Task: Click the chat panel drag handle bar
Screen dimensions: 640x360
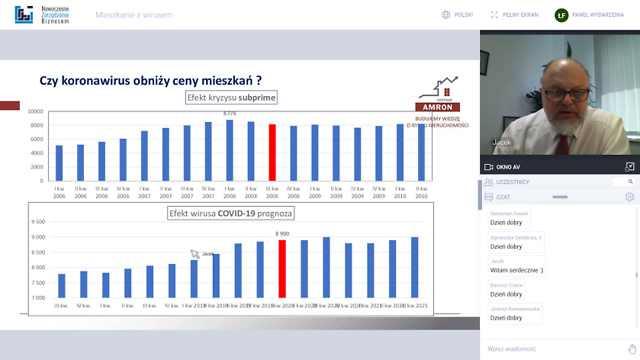Action: (x=560, y=197)
